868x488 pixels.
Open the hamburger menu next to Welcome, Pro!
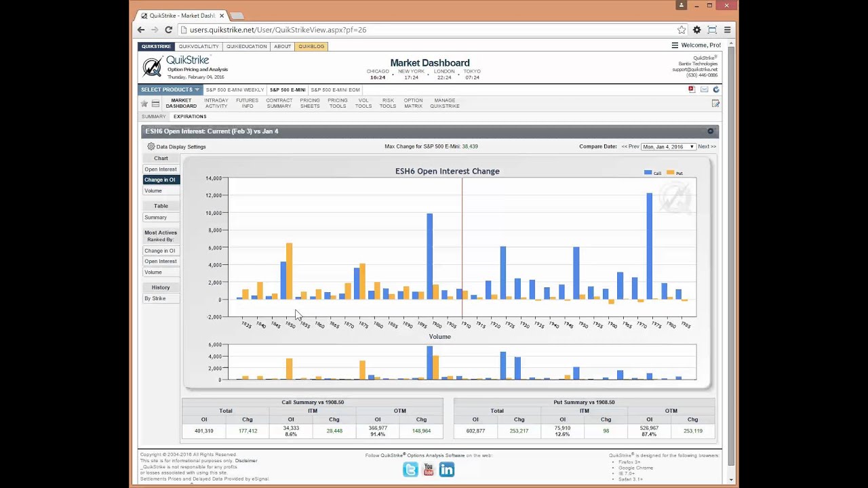tap(675, 45)
